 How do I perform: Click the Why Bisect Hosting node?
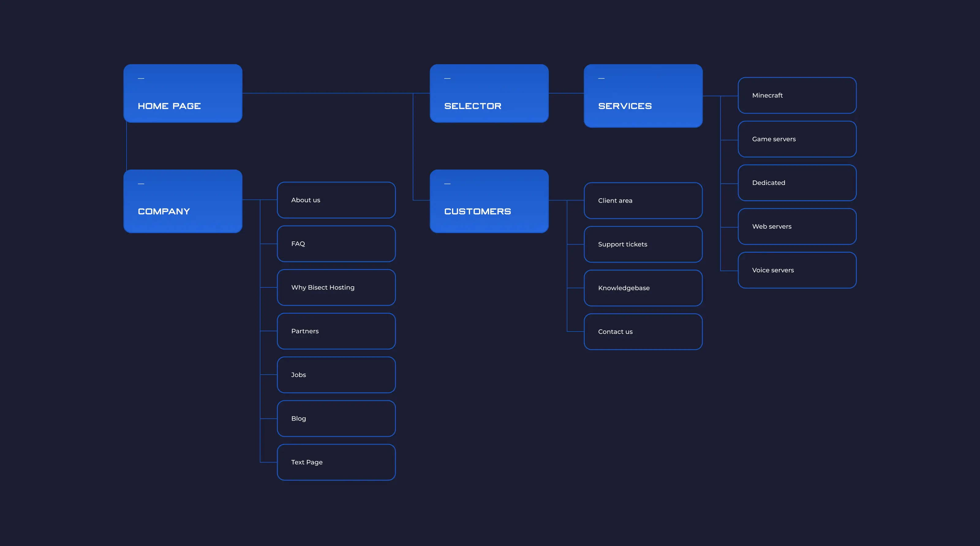click(x=336, y=287)
